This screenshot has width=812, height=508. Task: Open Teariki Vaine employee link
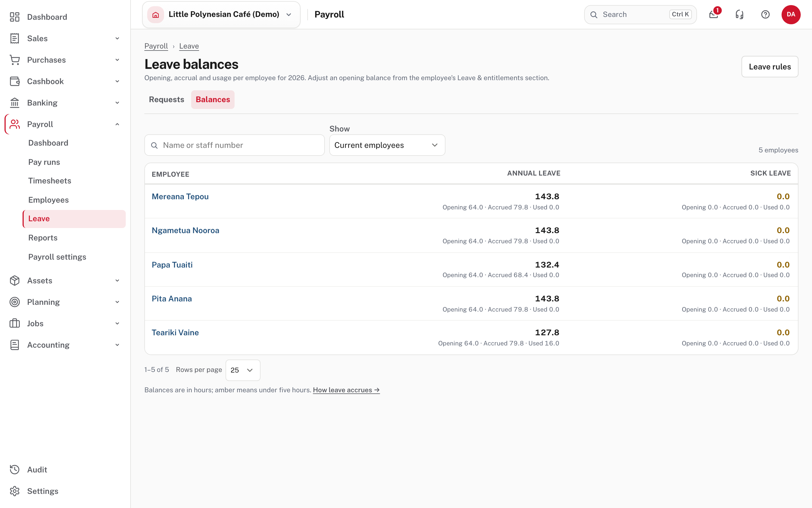[x=175, y=333]
